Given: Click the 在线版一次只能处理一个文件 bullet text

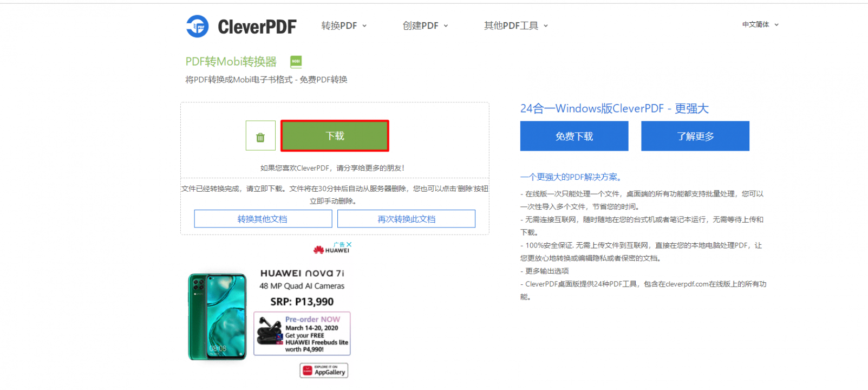Looking at the screenshot, I should [x=642, y=200].
